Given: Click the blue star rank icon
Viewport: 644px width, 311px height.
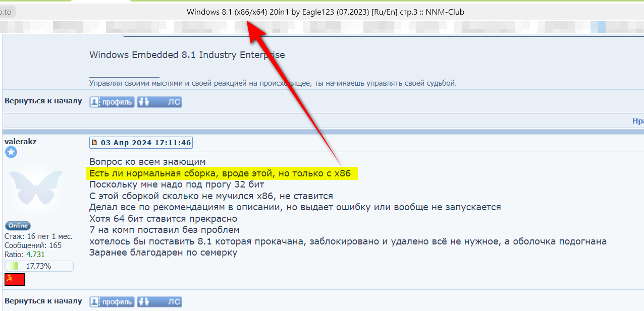Looking at the screenshot, I should (11, 152).
